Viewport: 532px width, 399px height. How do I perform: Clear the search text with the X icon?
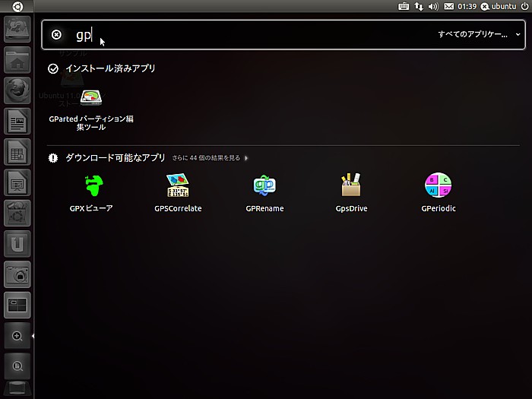pos(56,35)
